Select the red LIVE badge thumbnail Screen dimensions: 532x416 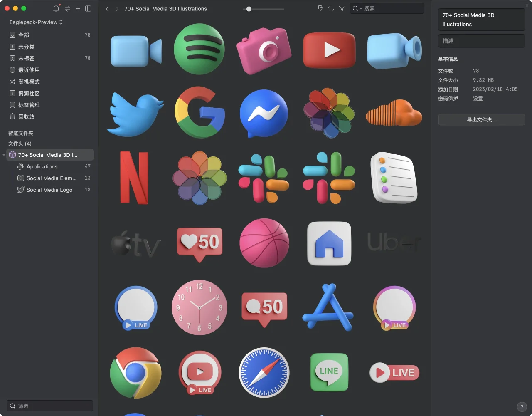tap(394, 373)
